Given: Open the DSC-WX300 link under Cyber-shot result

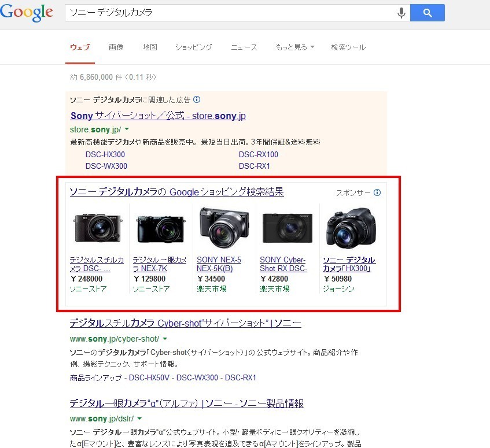Looking at the screenshot, I should tap(197, 377).
